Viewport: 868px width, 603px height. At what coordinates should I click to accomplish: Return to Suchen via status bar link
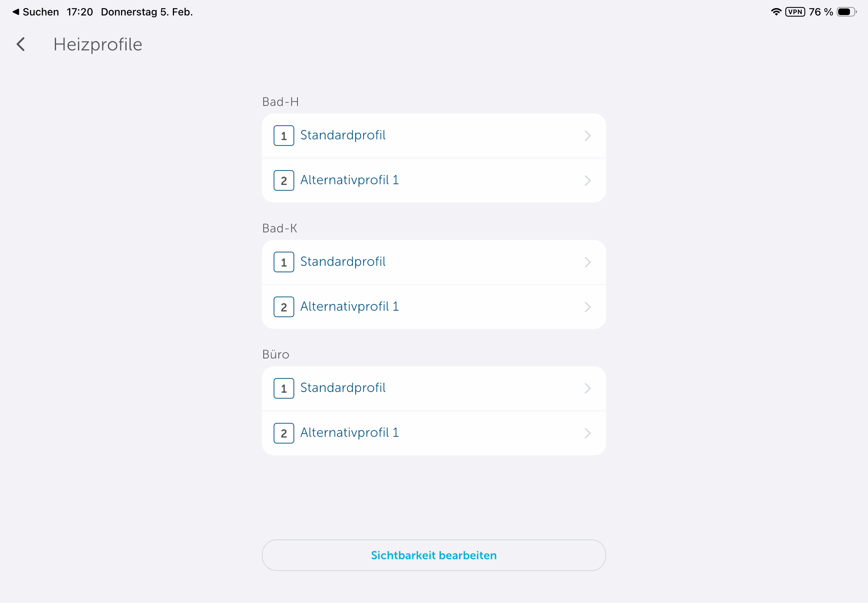click(36, 12)
